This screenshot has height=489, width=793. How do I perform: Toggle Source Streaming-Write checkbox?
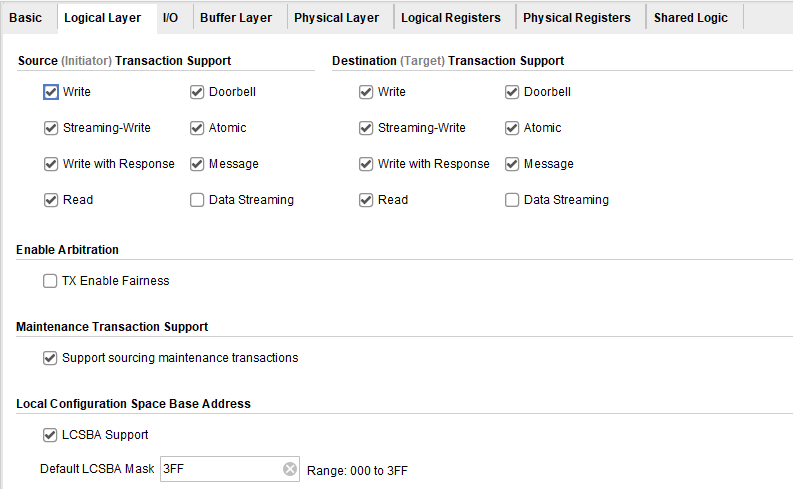point(51,128)
